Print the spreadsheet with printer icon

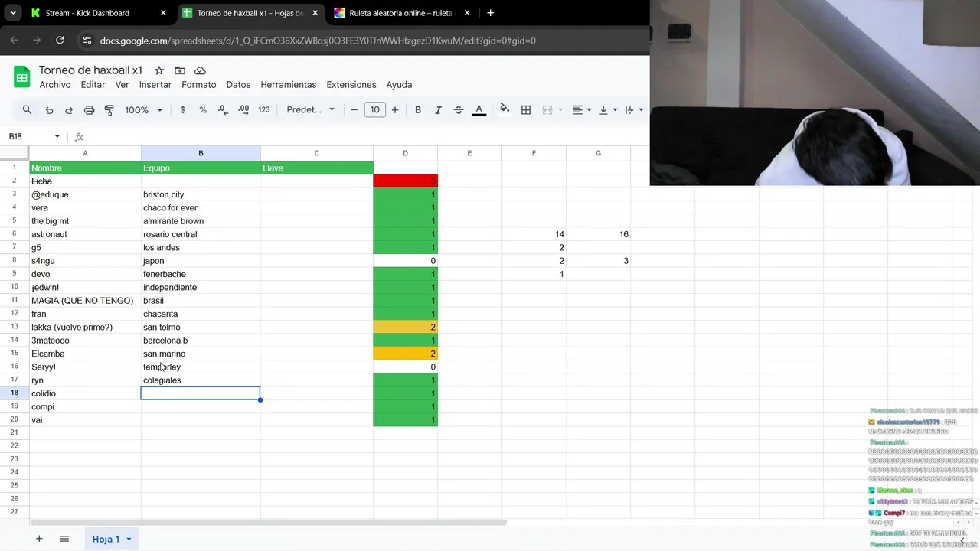(x=89, y=110)
